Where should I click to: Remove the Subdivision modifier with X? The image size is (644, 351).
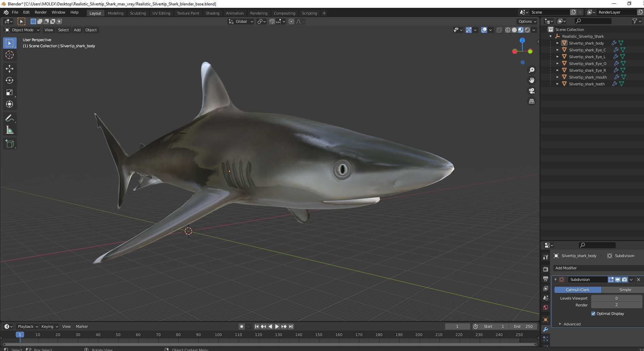(639, 280)
